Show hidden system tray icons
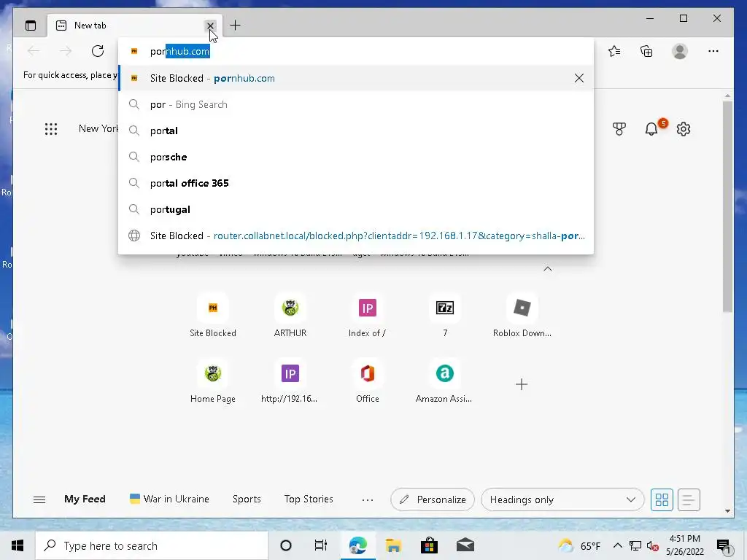747x560 pixels. [x=617, y=545]
